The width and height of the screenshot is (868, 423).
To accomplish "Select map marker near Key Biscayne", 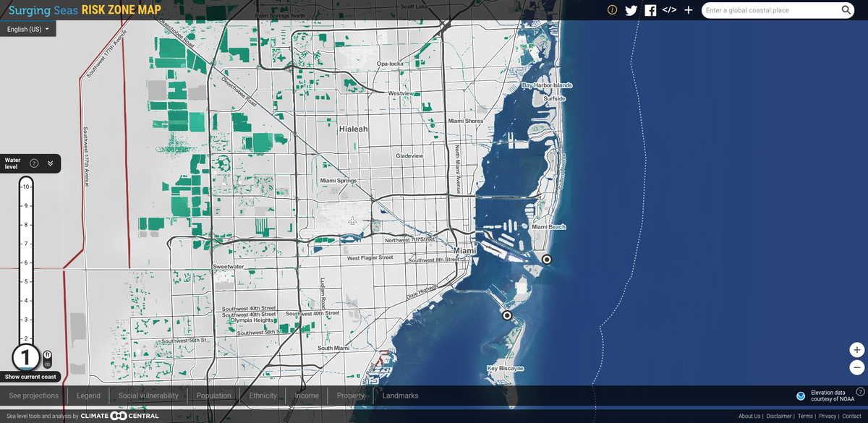I will coord(507,315).
